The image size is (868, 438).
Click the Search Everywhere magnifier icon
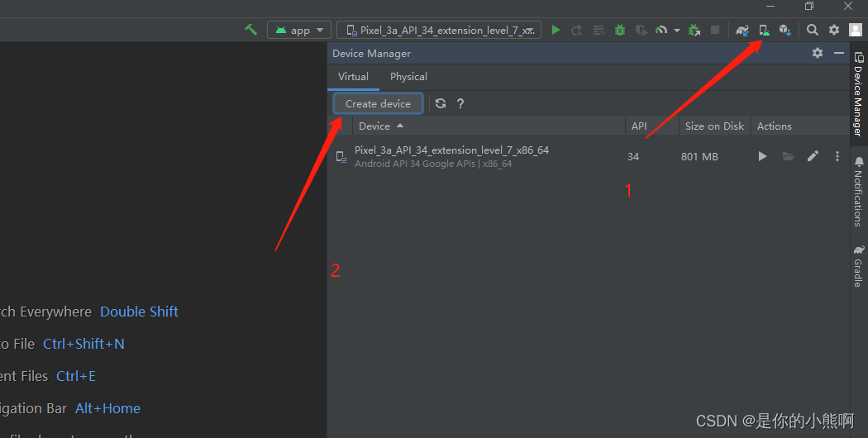coord(812,30)
